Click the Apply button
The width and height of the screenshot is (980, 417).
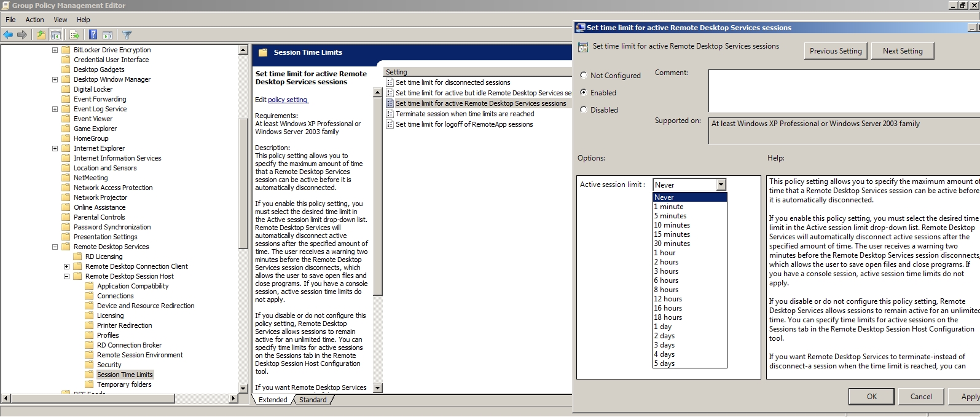coord(965,397)
